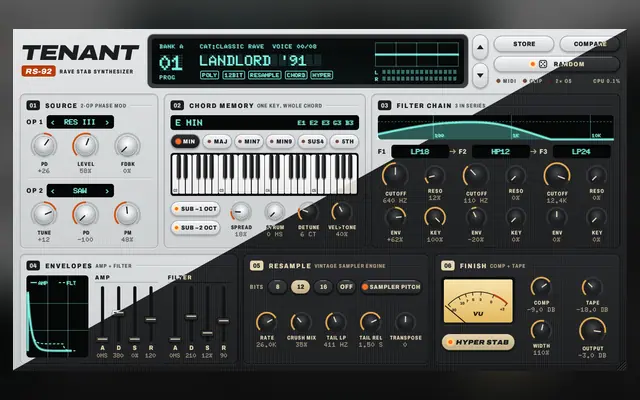Click the VU meter display

click(x=478, y=301)
